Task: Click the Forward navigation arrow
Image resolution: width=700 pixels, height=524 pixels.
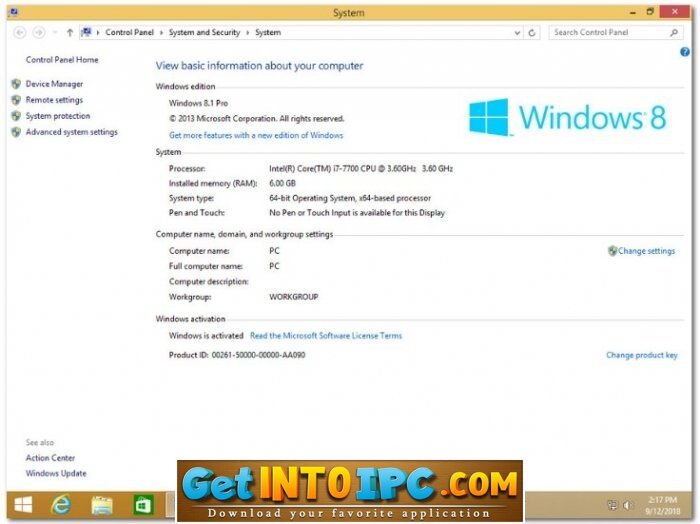Action: pyautogui.click(x=39, y=33)
